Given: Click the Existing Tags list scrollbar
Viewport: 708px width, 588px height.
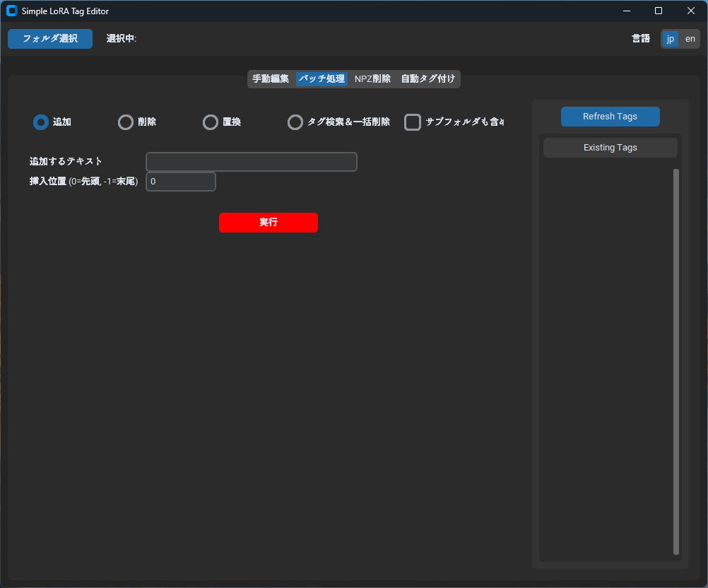Looking at the screenshot, I should click(x=675, y=353).
